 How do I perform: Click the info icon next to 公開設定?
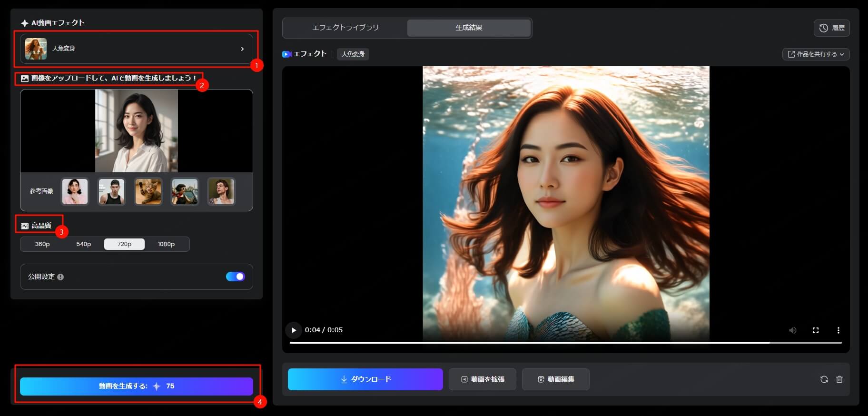60,277
